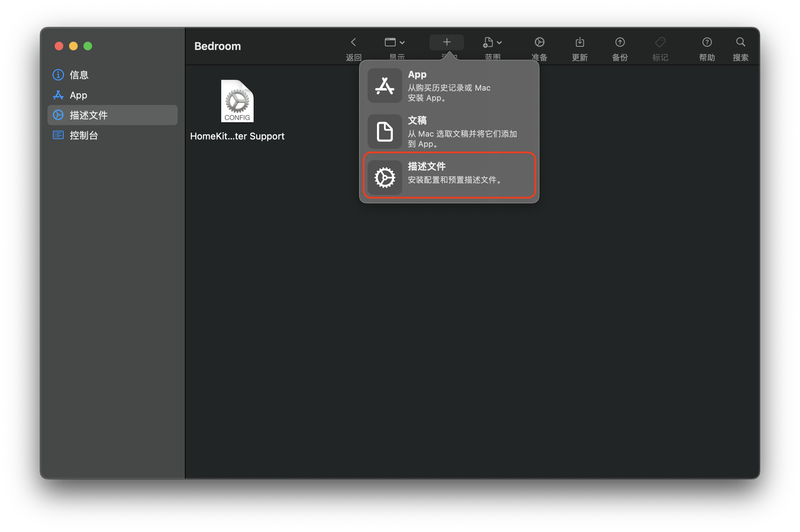Click the Backup (备份) upload icon
Viewport: 800px width, 532px height.
click(620, 42)
